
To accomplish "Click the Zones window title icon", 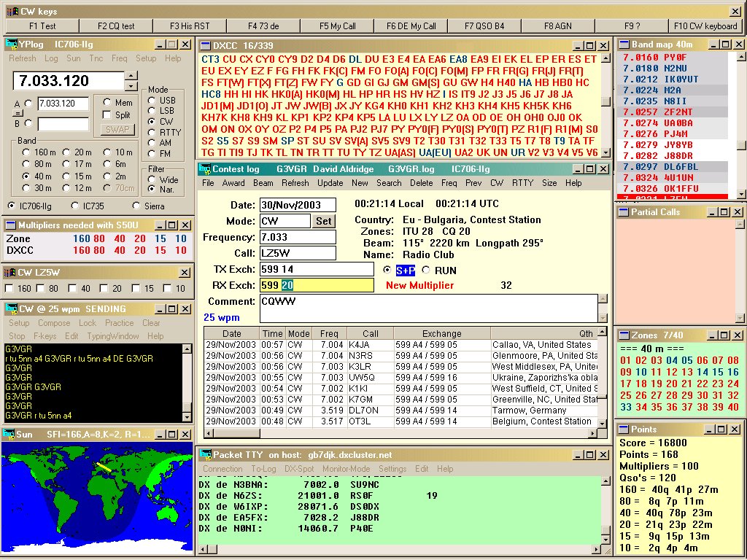I will 624,335.
